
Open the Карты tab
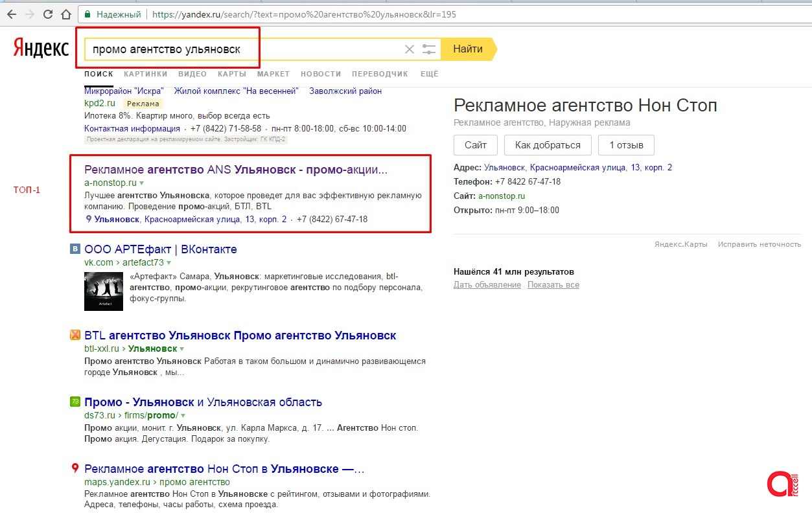[232, 74]
